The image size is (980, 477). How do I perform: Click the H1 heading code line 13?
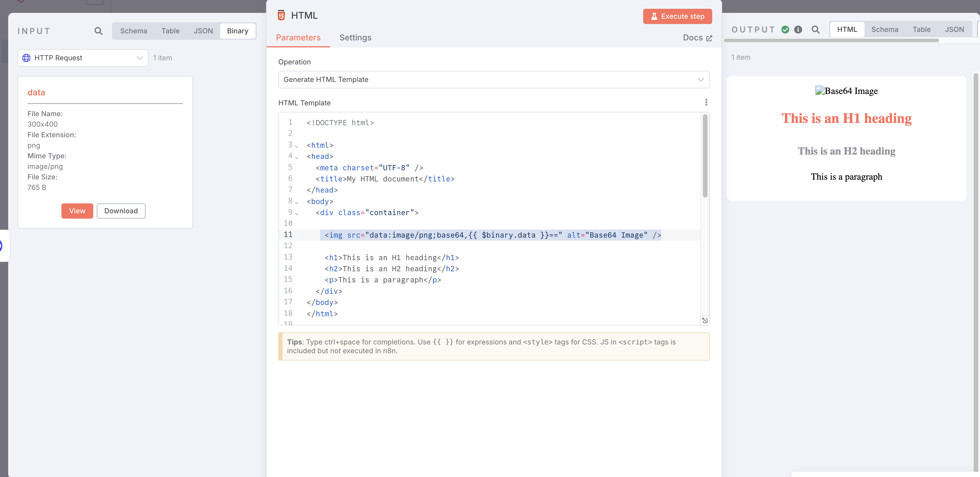pyautogui.click(x=392, y=257)
